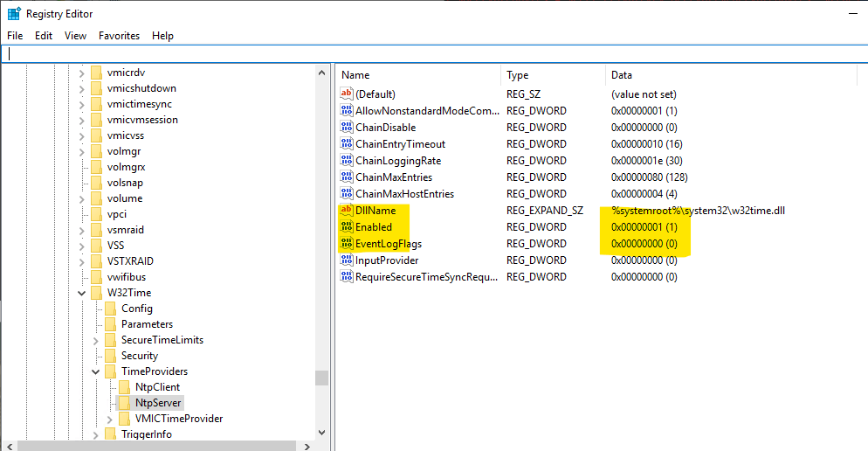Click the string icon beside DllName
The height and width of the screenshot is (451, 868).
(x=347, y=211)
